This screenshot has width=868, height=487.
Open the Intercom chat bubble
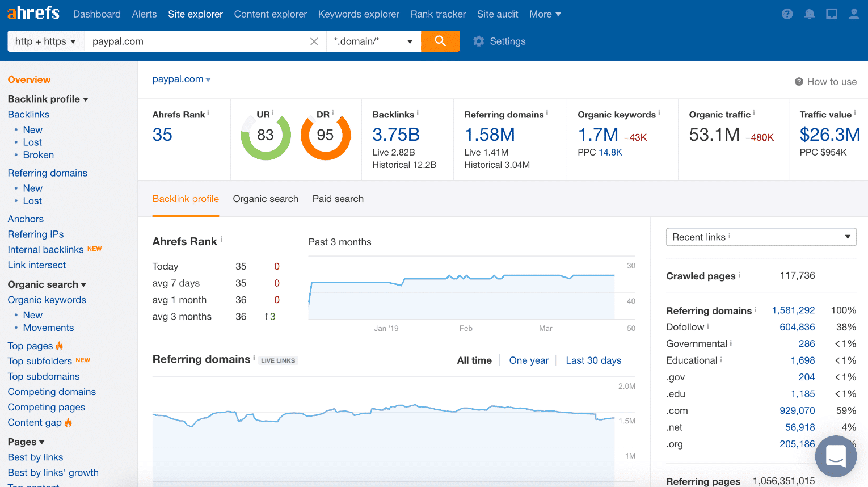(x=836, y=456)
